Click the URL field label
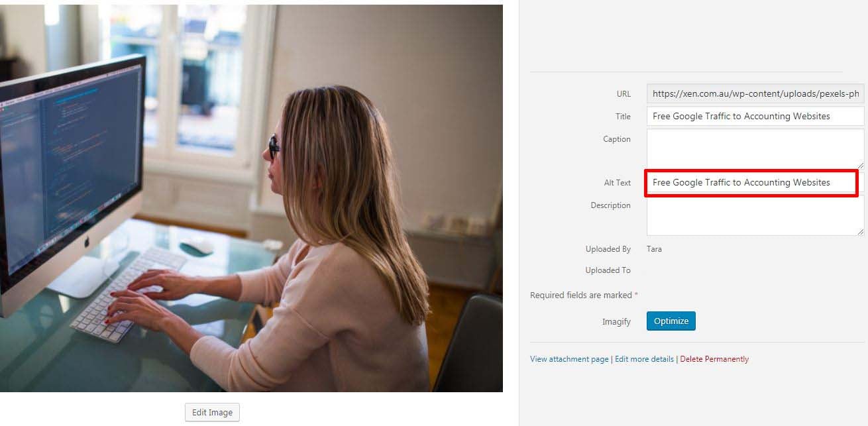This screenshot has height=426, width=868. point(624,94)
